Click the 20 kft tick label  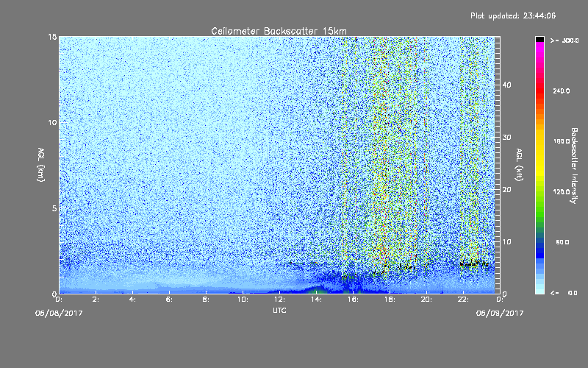tap(506, 189)
